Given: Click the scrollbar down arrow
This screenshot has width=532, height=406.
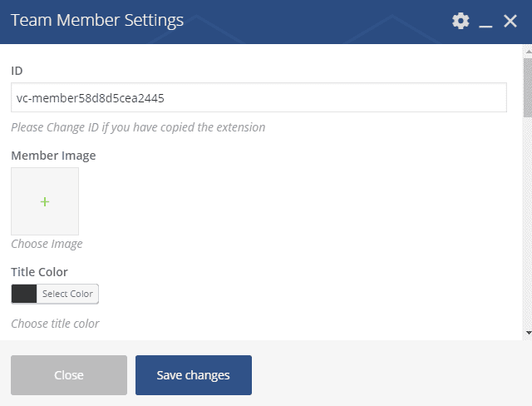Looking at the screenshot, I should click(x=527, y=332).
